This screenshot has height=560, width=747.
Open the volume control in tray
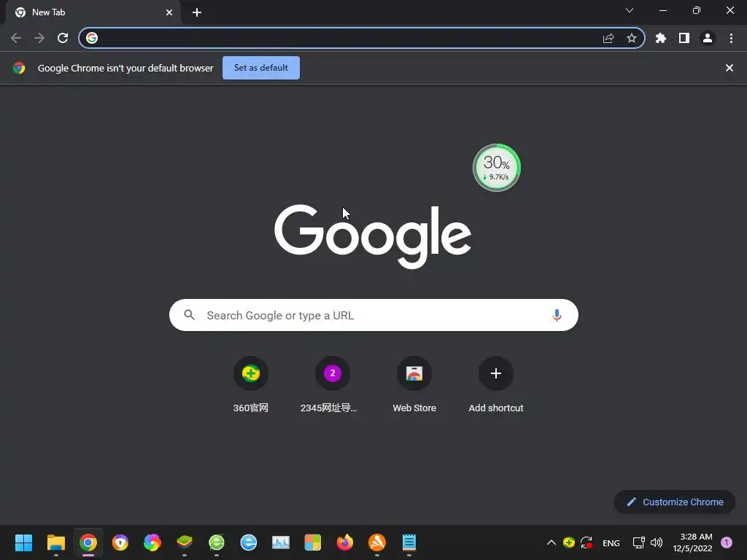[x=657, y=542]
